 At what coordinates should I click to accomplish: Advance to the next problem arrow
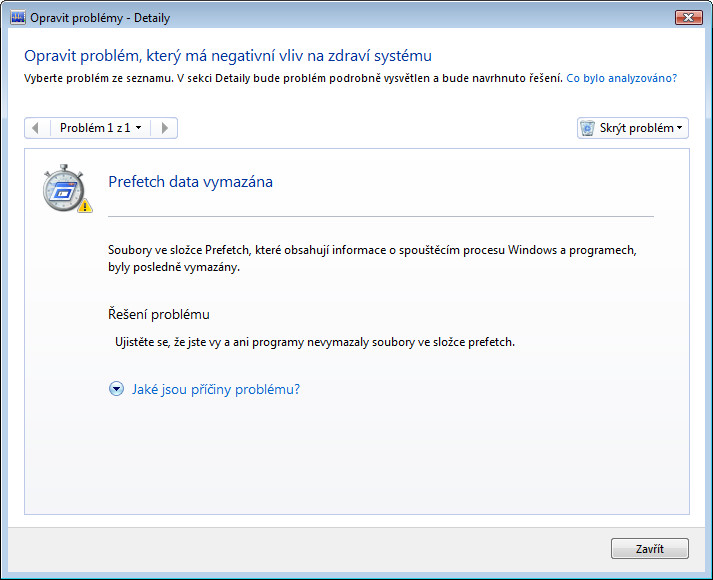point(165,128)
